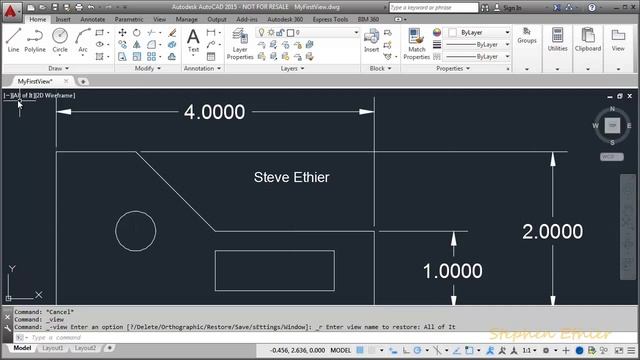Screen dimensions: 640x360
Task: Pick the Move tool in Modify panel
Action: 122,32
